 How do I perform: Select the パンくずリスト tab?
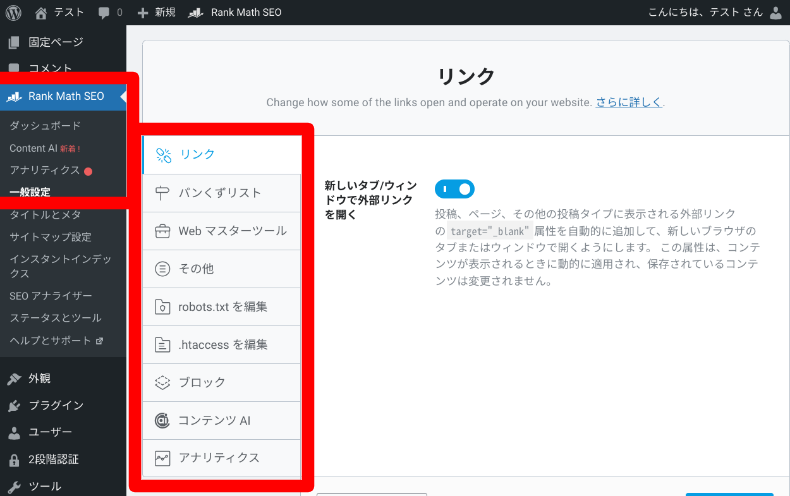[222, 193]
